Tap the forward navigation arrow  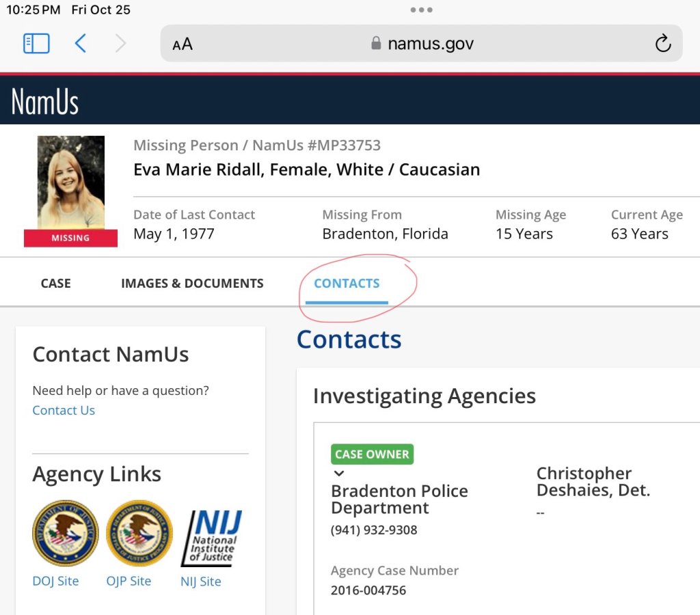pos(121,44)
